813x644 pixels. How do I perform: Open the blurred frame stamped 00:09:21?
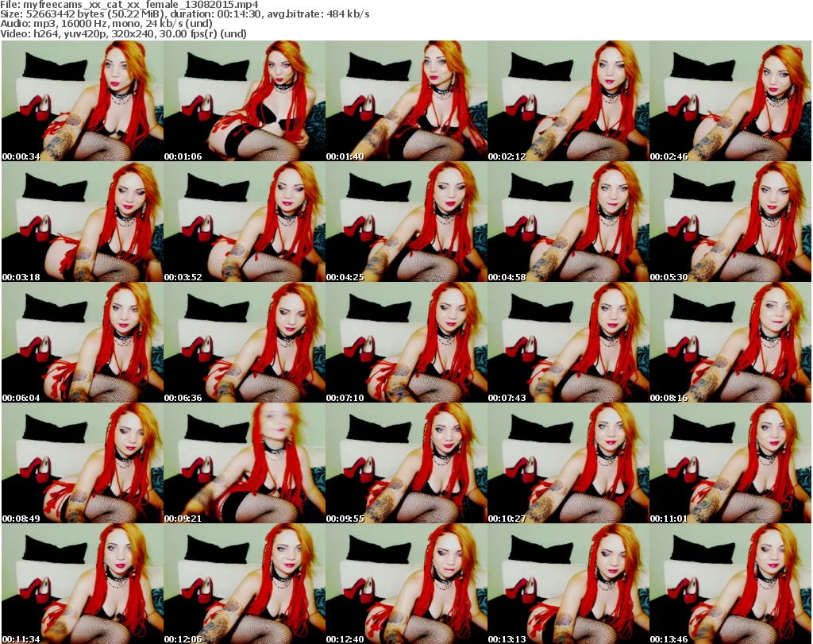pos(245,464)
